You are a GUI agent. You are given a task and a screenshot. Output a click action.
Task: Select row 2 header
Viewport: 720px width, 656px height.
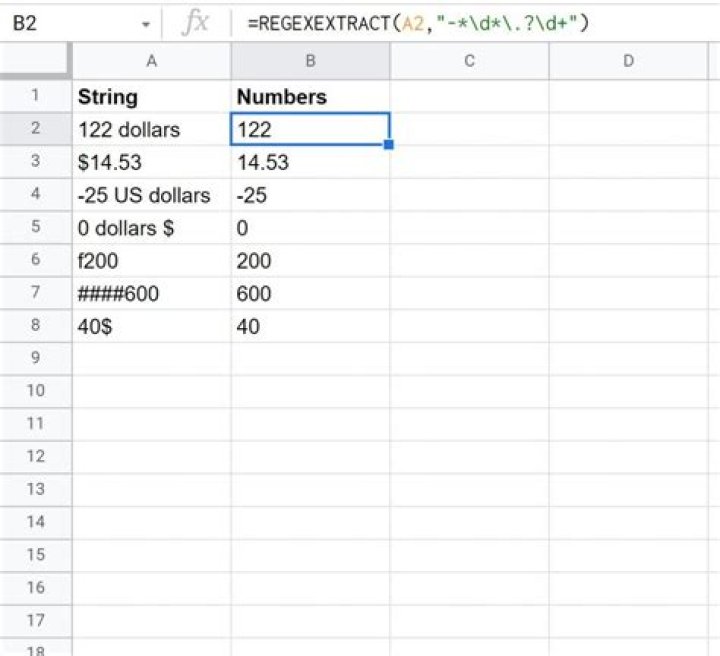pos(35,129)
